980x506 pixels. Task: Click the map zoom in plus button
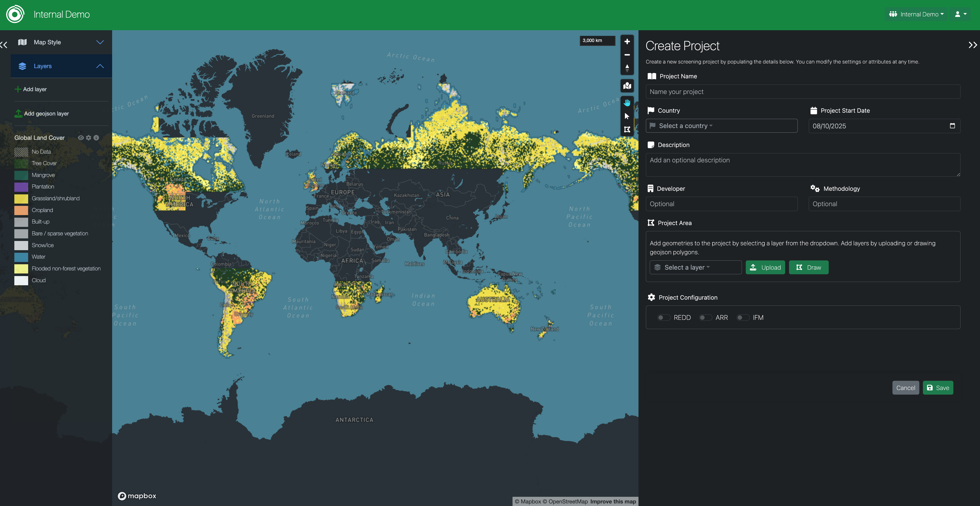point(627,41)
